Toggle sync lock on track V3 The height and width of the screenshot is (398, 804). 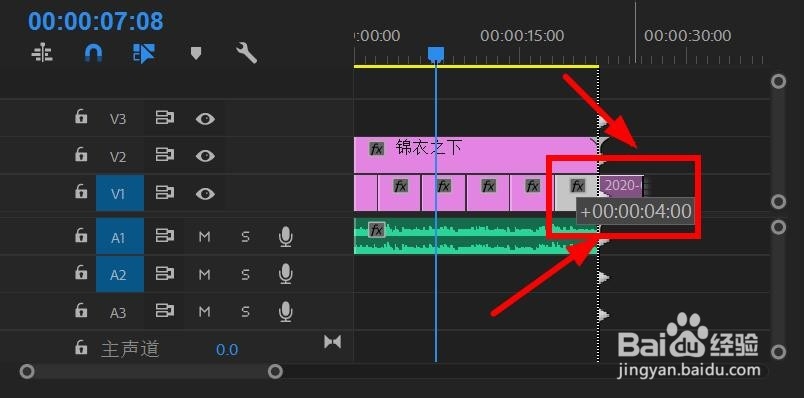coord(164,118)
